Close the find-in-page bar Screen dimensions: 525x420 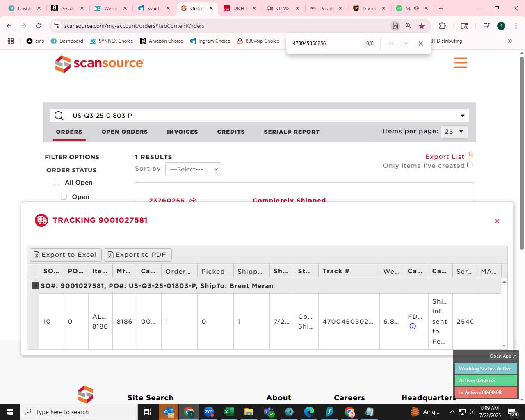pos(420,43)
